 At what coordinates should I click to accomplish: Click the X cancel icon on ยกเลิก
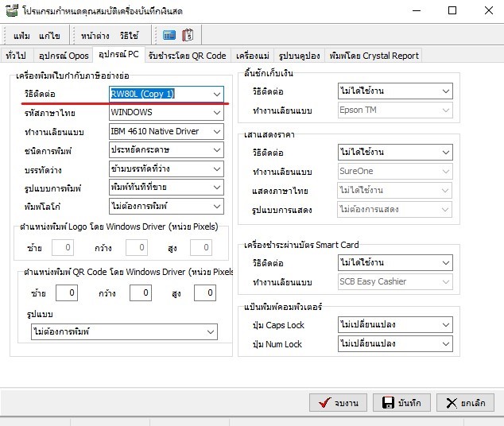click(x=452, y=403)
